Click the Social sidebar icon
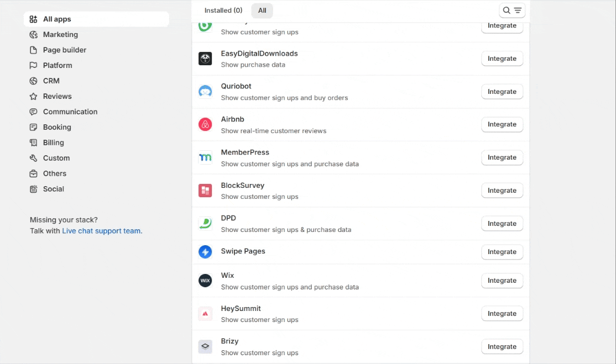 pyautogui.click(x=33, y=189)
